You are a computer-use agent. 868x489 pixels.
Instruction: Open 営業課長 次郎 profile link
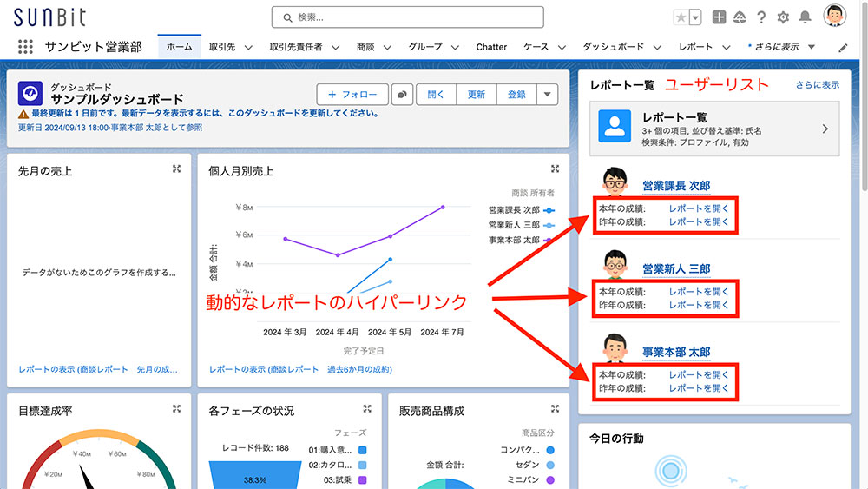pyautogui.click(x=676, y=186)
